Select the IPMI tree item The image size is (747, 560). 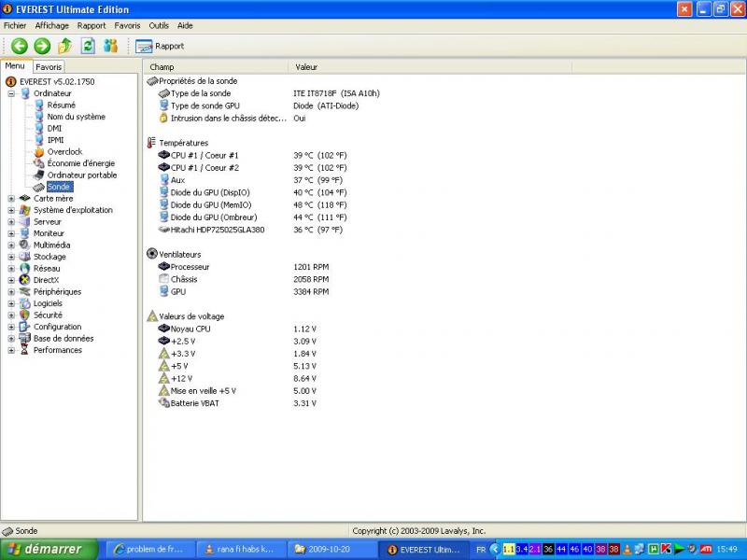tap(55, 140)
